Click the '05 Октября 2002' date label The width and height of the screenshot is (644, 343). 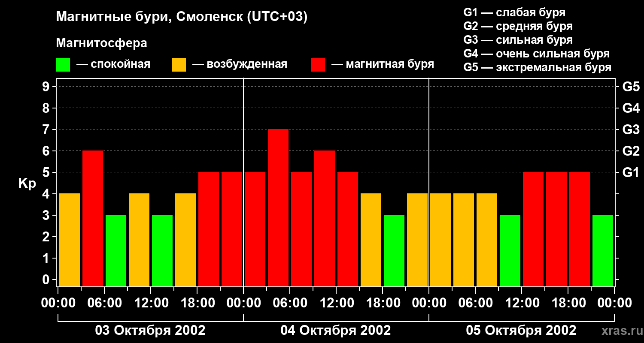click(521, 331)
